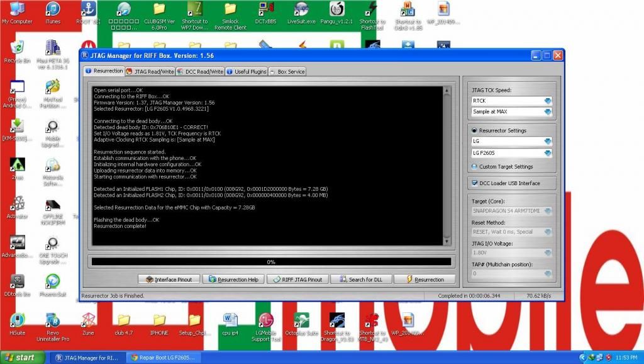This screenshot has width=644, height=364.
Task: Click the "Flashing the dead body...OK" log line
Action: (126, 220)
